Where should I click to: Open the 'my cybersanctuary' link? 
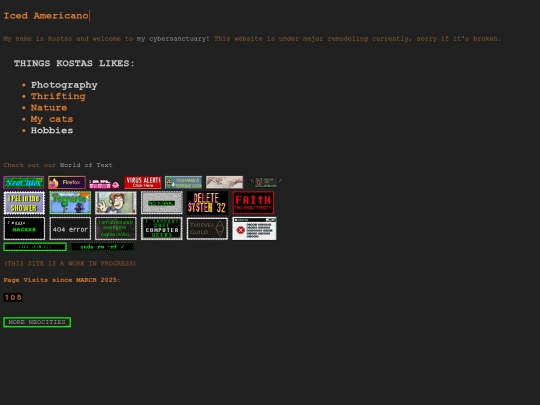(173, 39)
